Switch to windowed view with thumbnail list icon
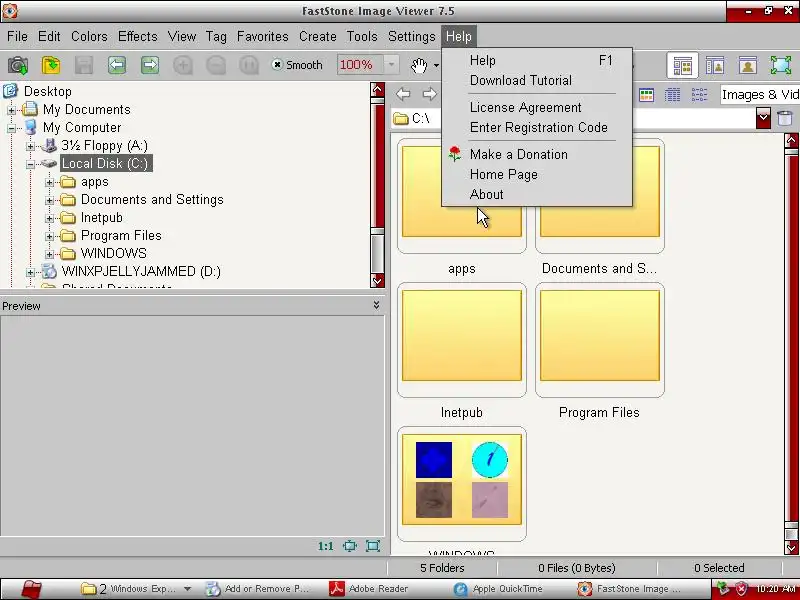The image size is (800, 600). [715, 65]
